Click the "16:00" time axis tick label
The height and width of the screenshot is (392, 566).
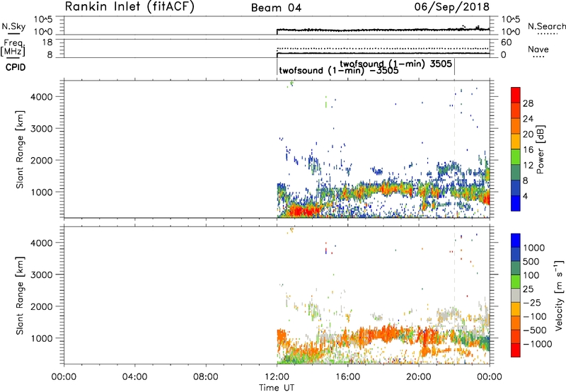tap(347, 377)
